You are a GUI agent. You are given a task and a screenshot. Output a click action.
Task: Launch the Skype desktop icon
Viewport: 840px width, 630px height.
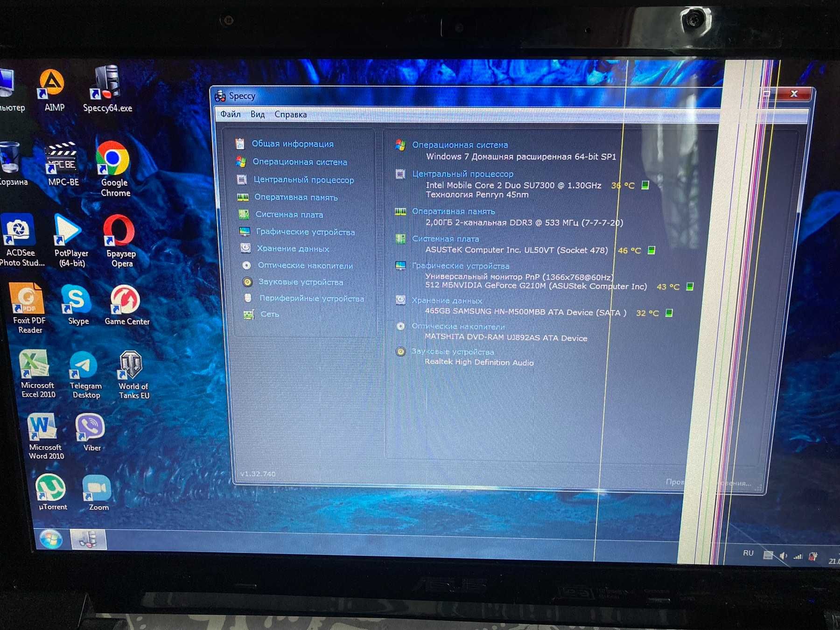pyautogui.click(x=77, y=305)
